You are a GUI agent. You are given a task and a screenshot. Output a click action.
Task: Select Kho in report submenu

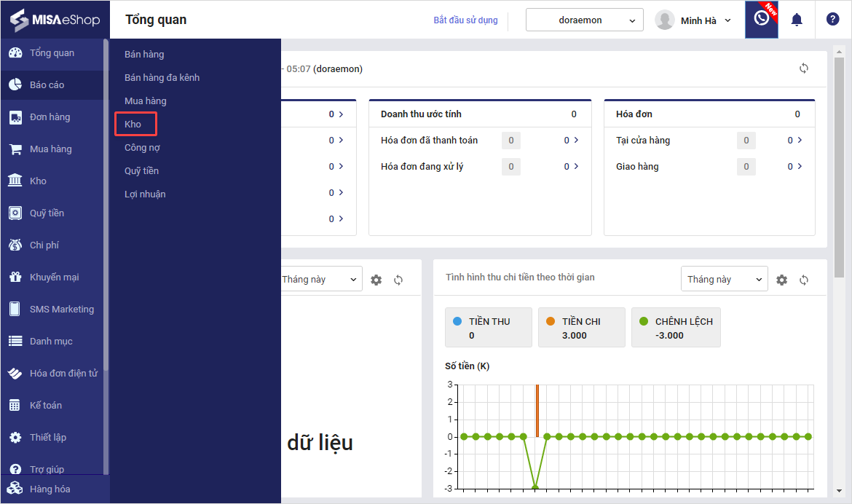(x=133, y=125)
